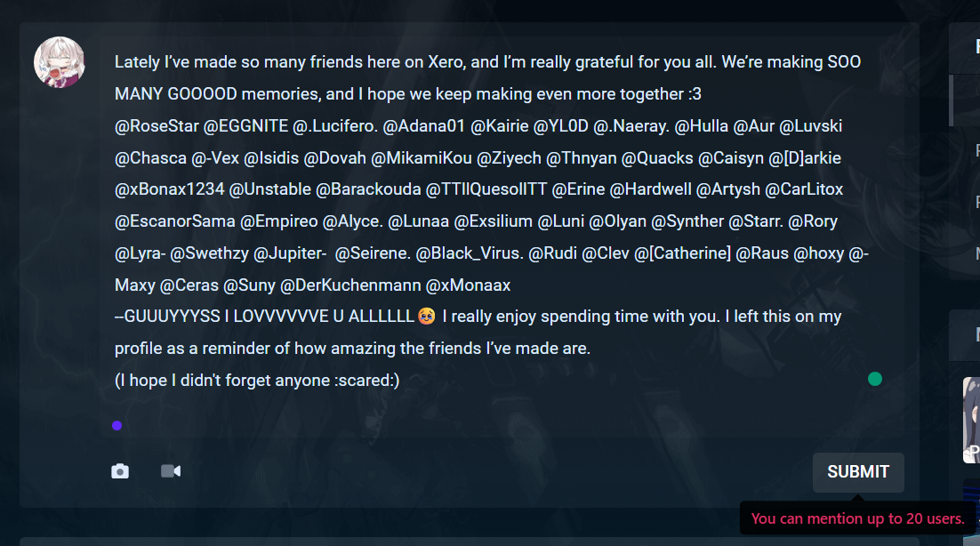Screen dimensions: 980x546
Task: Place cursor on the @xMonaax mention
Action: [x=468, y=285]
